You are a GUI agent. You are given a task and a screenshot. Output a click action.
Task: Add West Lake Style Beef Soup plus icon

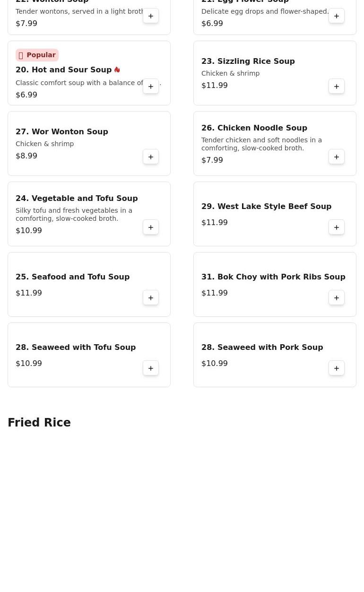click(337, 227)
